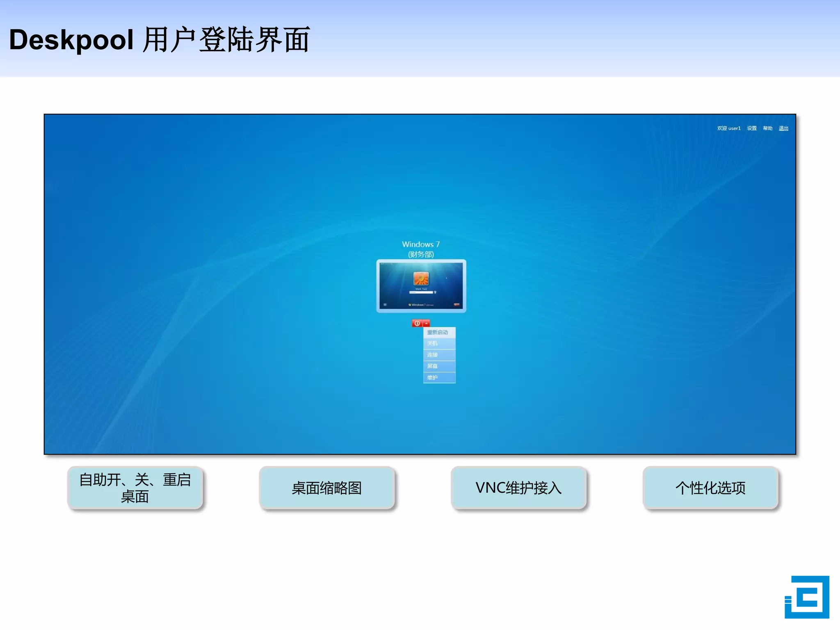The image size is (840, 630).
Task: Select 维护 from the desktop menu
Action: (439, 378)
